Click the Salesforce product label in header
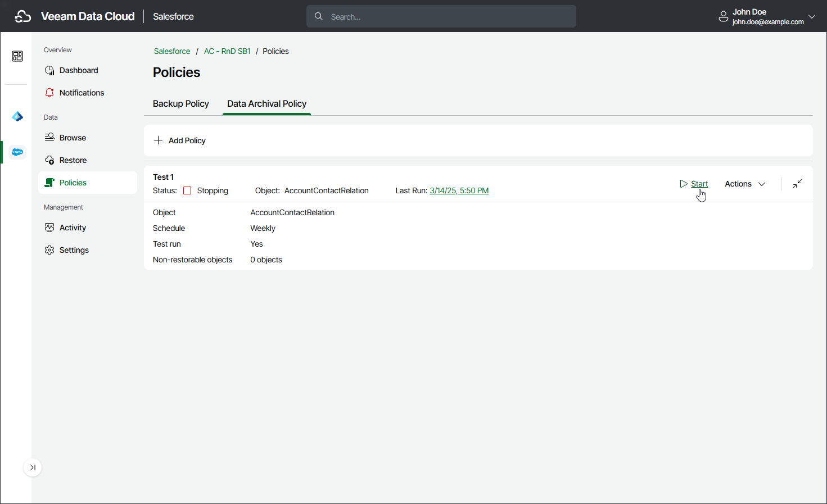Viewport: 827px width, 504px height. 173,17
